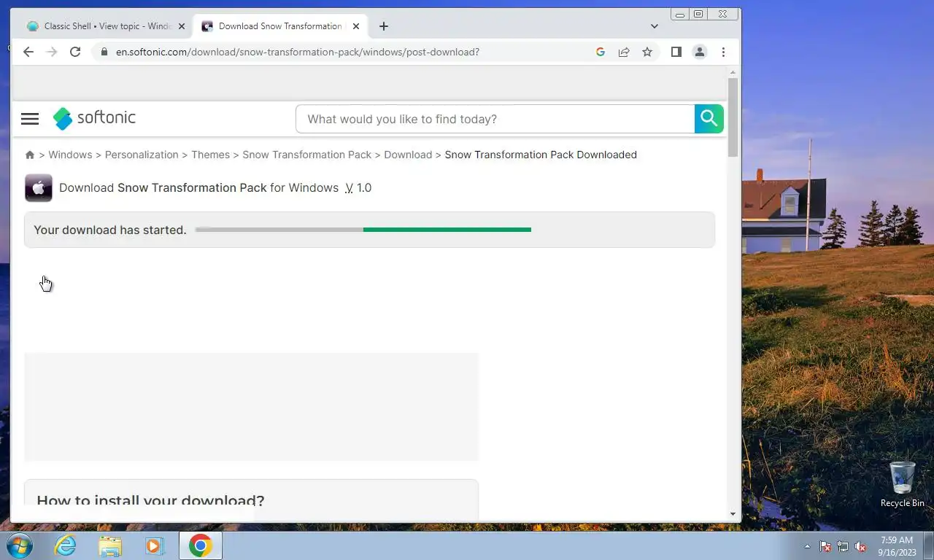This screenshot has width=934, height=560.
Task: Click the Snow Transformation Pack app icon
Action: coord(39,187)
